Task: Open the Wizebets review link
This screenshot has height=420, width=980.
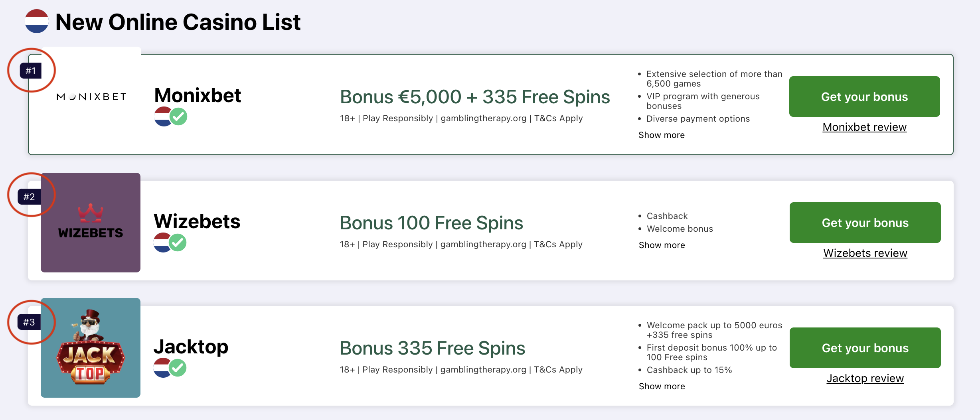Action: [x=865, y=253]
